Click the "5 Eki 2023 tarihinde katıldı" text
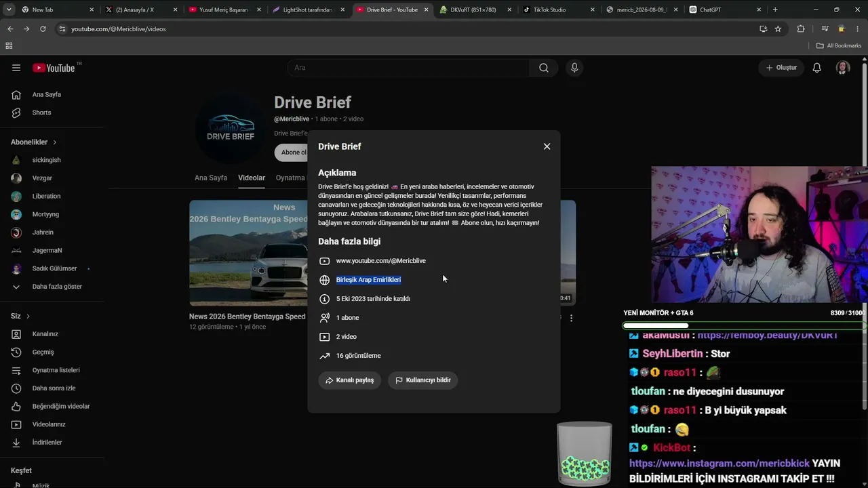868x488 pixels. [x=373, y=299]
